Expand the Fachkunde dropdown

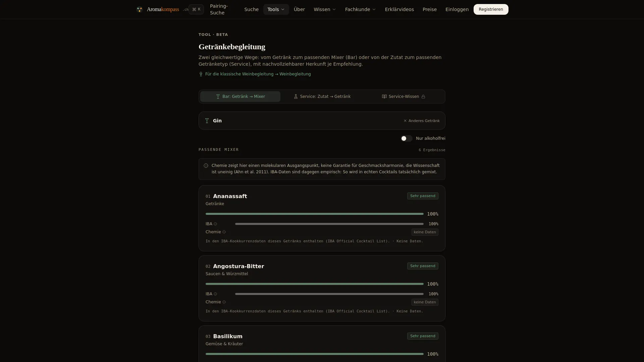[x=360, y=9]
